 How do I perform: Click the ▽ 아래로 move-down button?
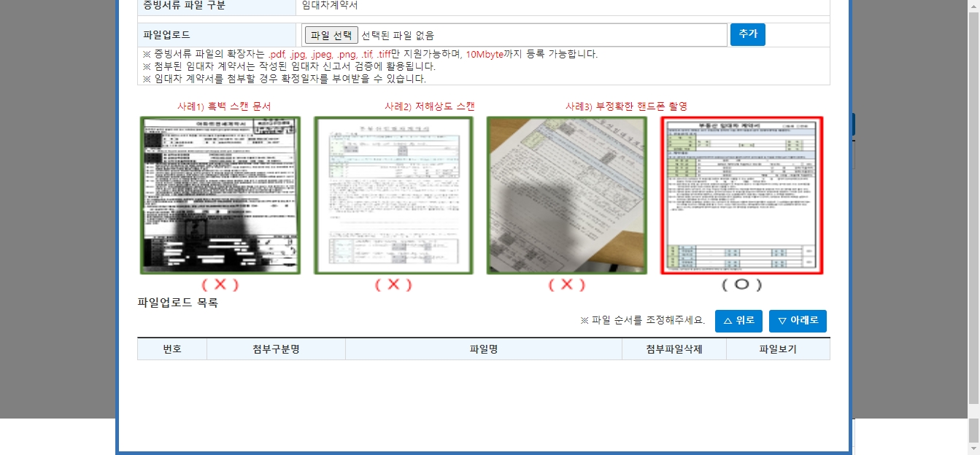click(x=798, y=321)
